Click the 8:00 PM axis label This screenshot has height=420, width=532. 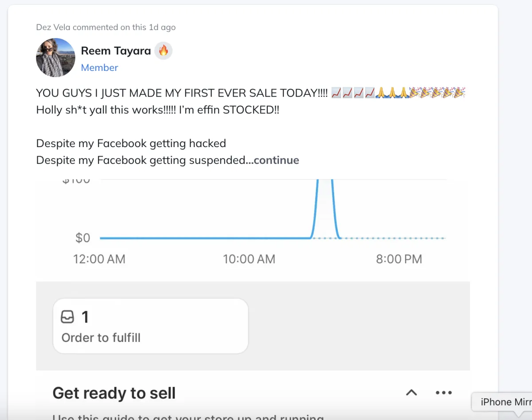(x=399, y=259)
